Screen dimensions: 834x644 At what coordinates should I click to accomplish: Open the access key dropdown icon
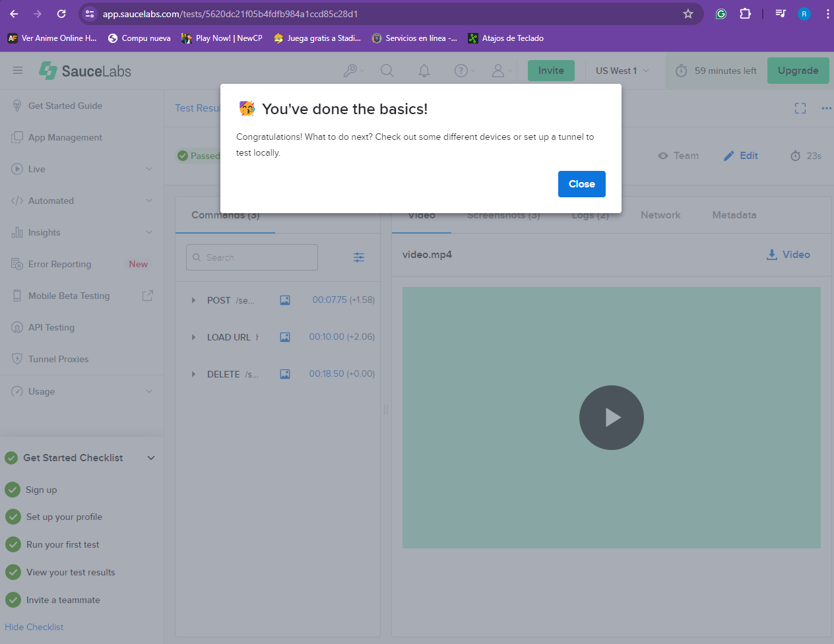click(x=354, y=71)
